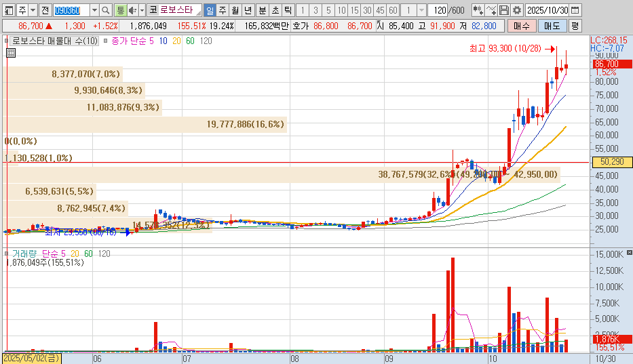Click the grid table icon on chart
633x364 pixels.
pyautogui.click(x=11, y=52)
